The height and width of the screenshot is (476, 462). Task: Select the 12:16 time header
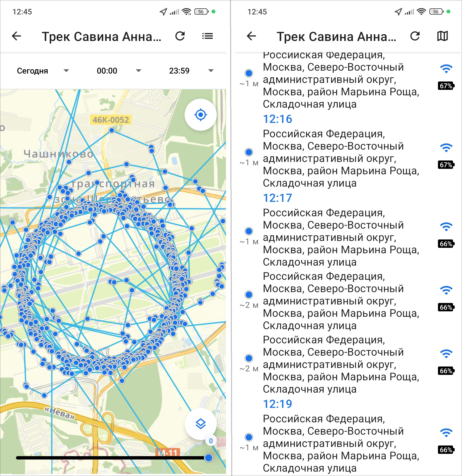pos(277,119)
